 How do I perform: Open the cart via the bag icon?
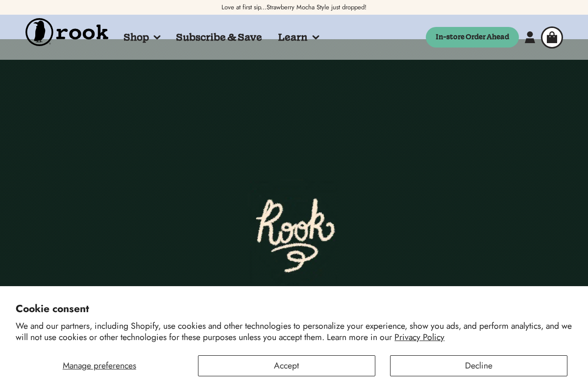552,37
